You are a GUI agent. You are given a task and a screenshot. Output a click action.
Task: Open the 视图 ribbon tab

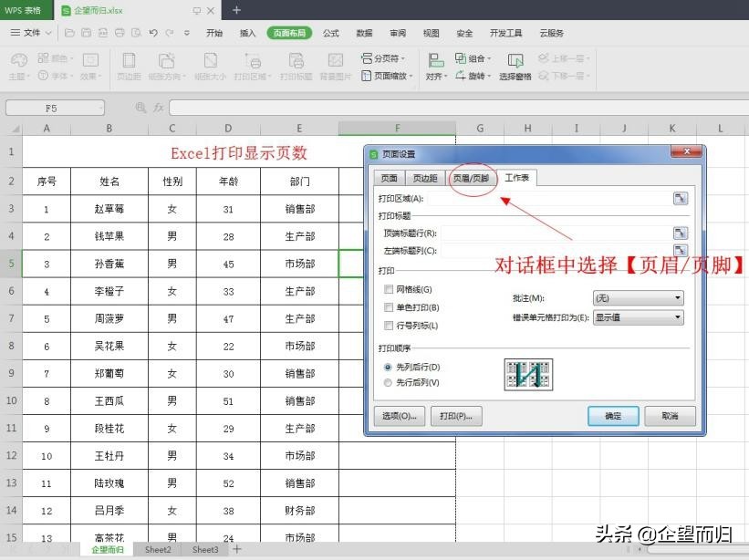point(431,33)
